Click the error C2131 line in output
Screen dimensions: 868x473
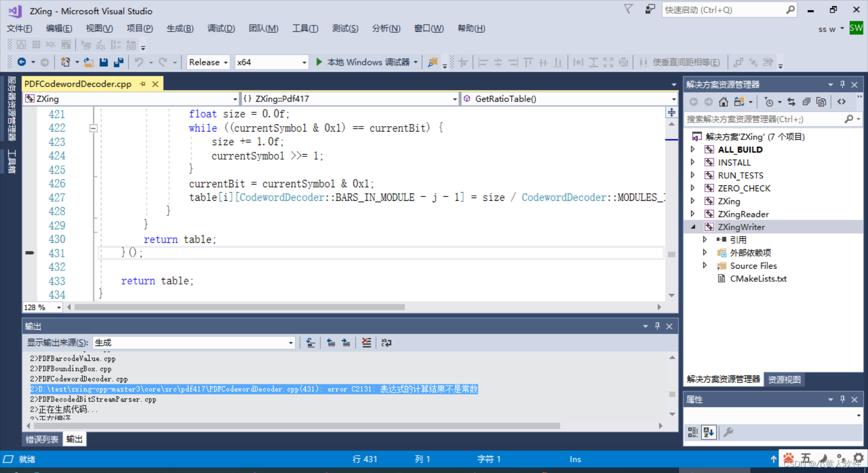click(254, 389)
